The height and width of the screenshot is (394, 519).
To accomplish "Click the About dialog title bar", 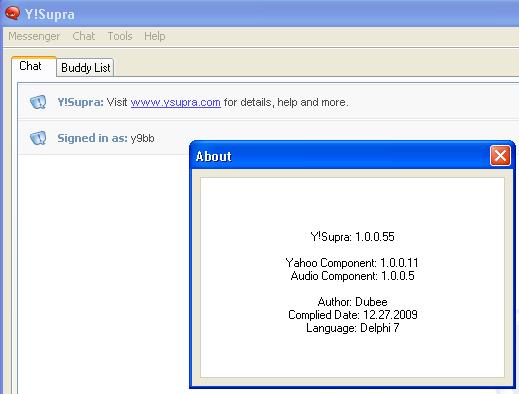I will 340,156.
